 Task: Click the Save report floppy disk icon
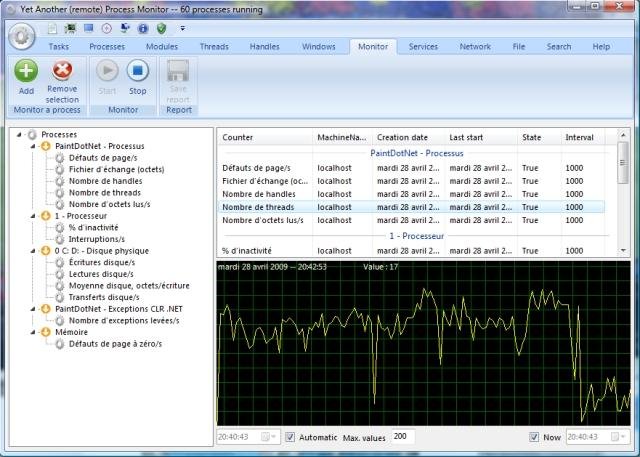[x=178, y=71]
